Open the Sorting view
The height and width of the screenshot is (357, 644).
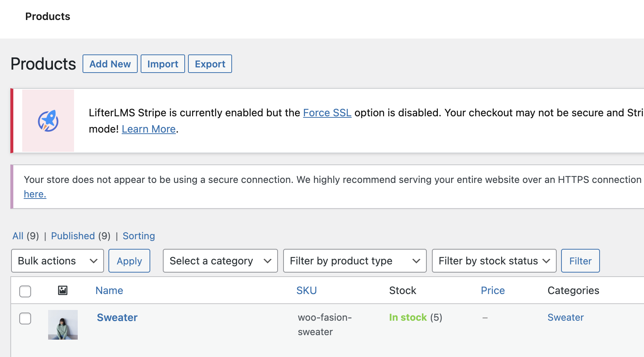138,236
